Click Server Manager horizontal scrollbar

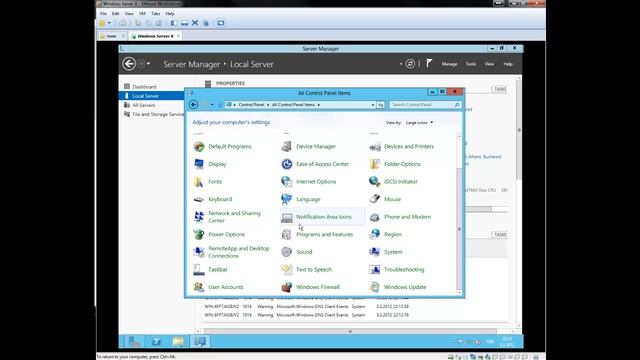pyautogui.click(x=350, y=331)
